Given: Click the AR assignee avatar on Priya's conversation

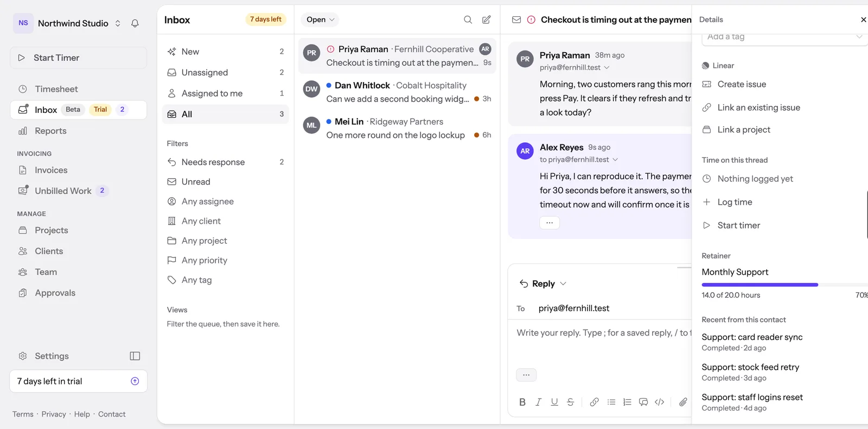Looking at the screenshot, I should [486, 49].
